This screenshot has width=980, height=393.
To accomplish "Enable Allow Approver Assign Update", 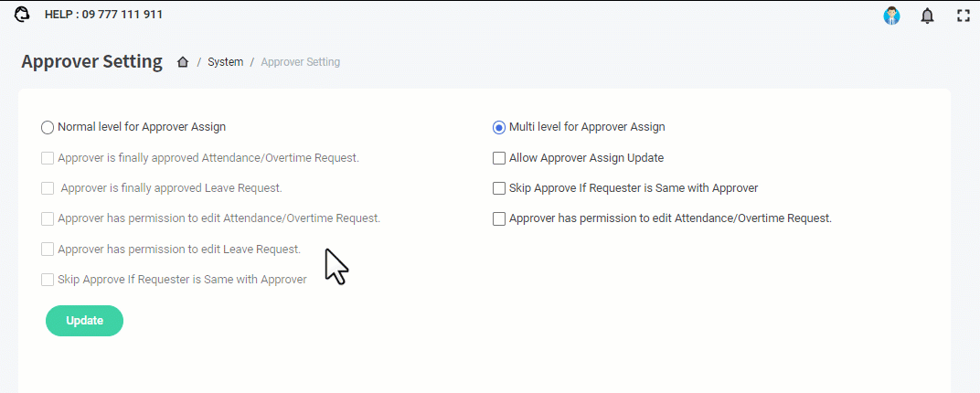I will [499, 158].
